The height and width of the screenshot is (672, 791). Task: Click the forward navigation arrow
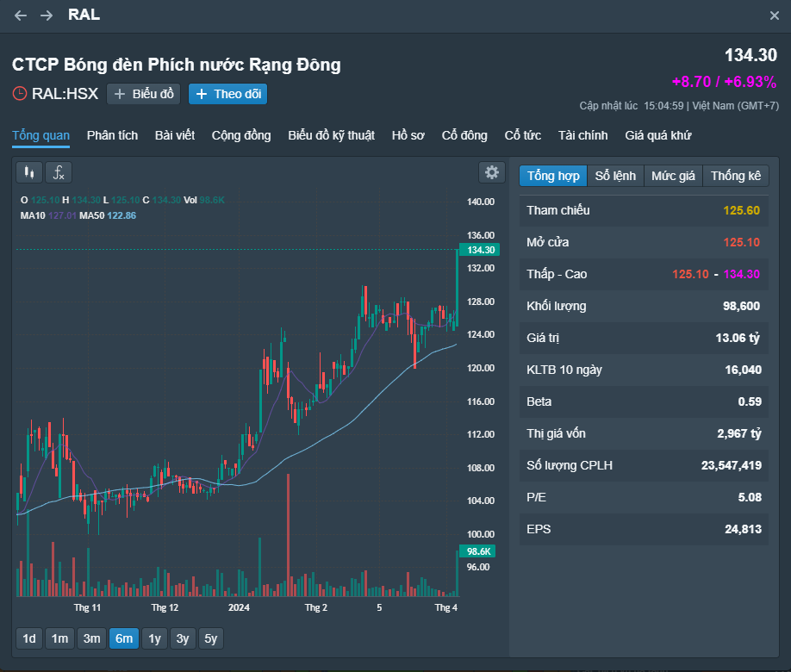(x=47, y=16)
